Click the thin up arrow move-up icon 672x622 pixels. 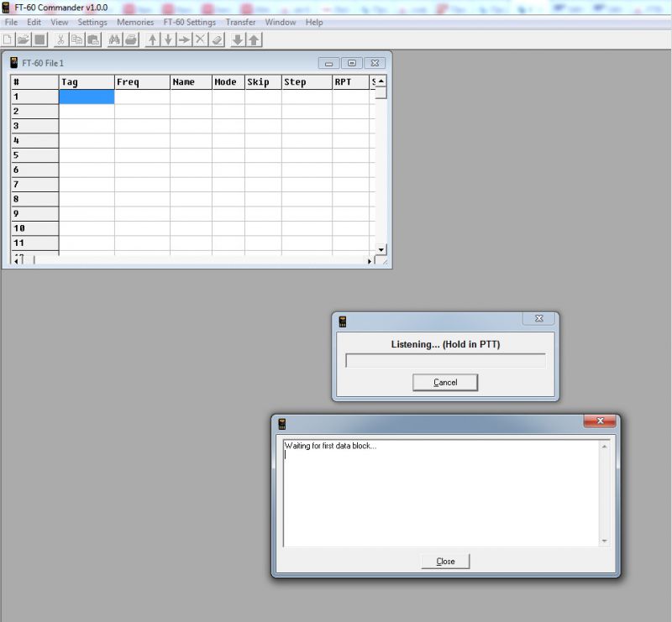coord(152,39)
